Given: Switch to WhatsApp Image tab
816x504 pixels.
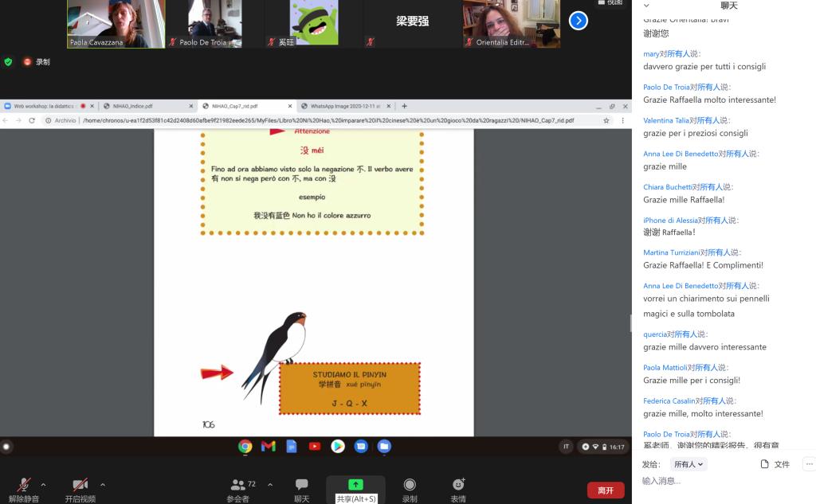Looking at the screenshot, I should 345,106.
